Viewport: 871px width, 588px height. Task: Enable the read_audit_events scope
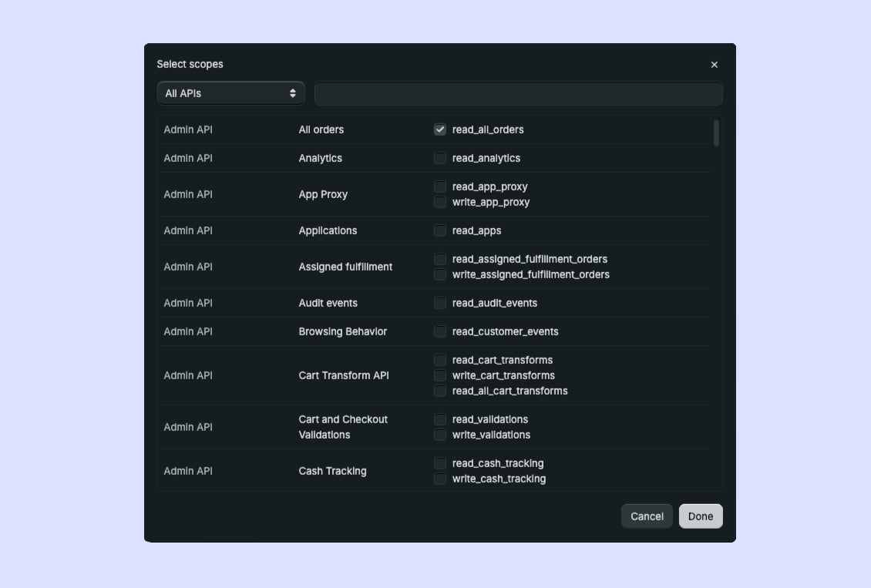(x=440, y=303)
